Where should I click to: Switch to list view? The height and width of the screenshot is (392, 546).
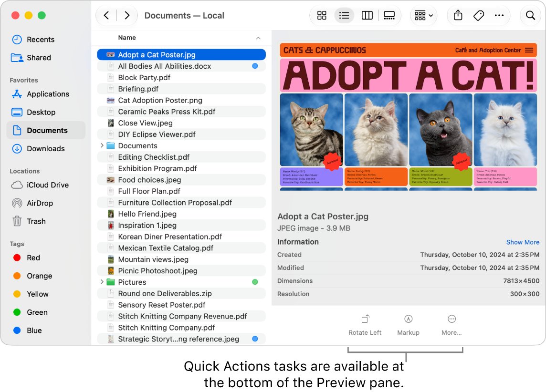tap(344, 15)
